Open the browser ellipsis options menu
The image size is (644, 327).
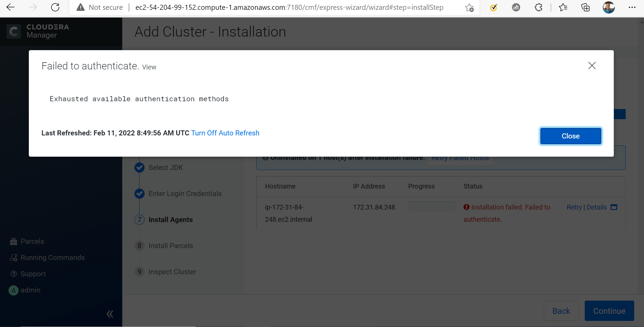click(x=632, y=7)
